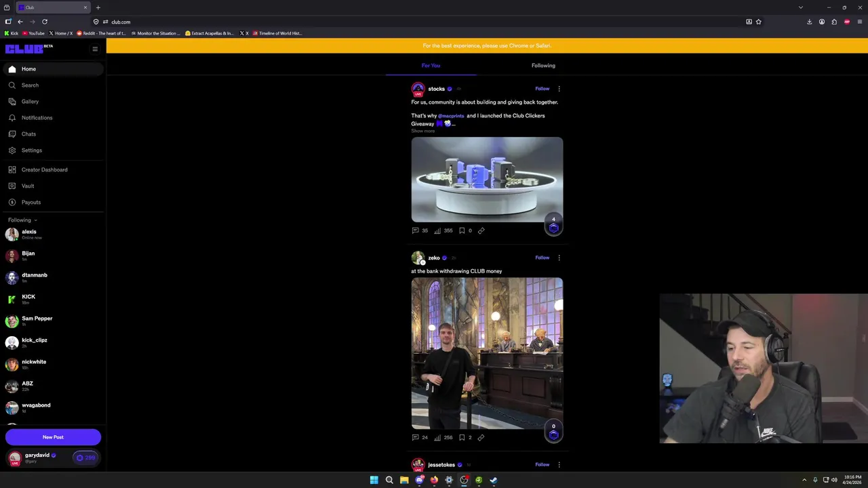Open the Steam icon in the taskbar
Screen dimensions: 868x488
494,480
